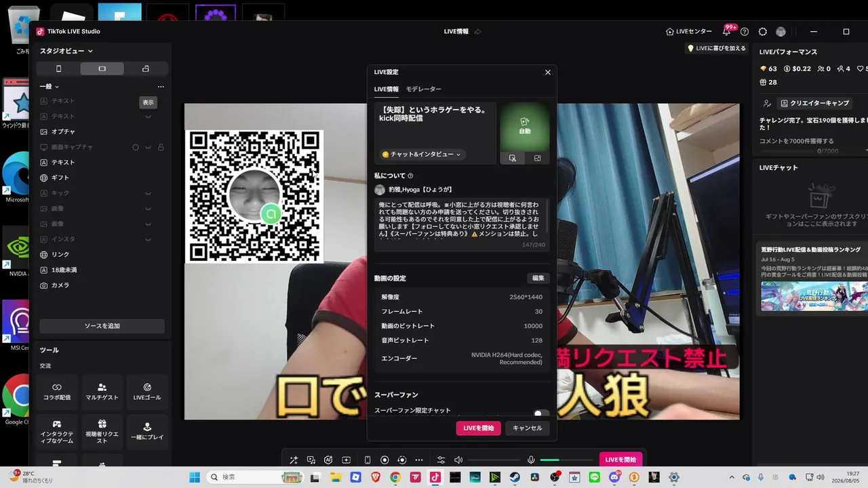Select the オプチャ source
Screen dimensions: 868x488
click(x=102, y=131)
